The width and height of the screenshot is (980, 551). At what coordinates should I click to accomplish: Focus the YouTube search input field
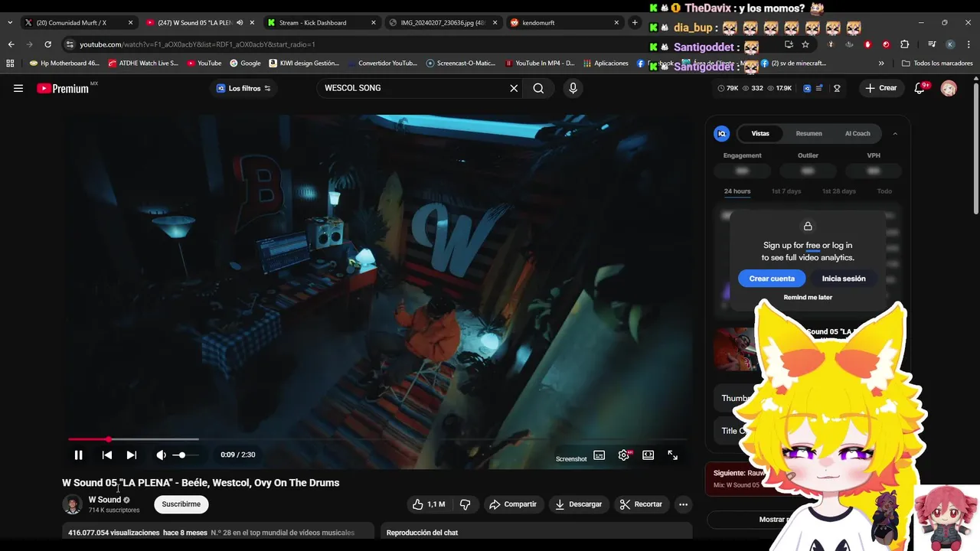413,88
